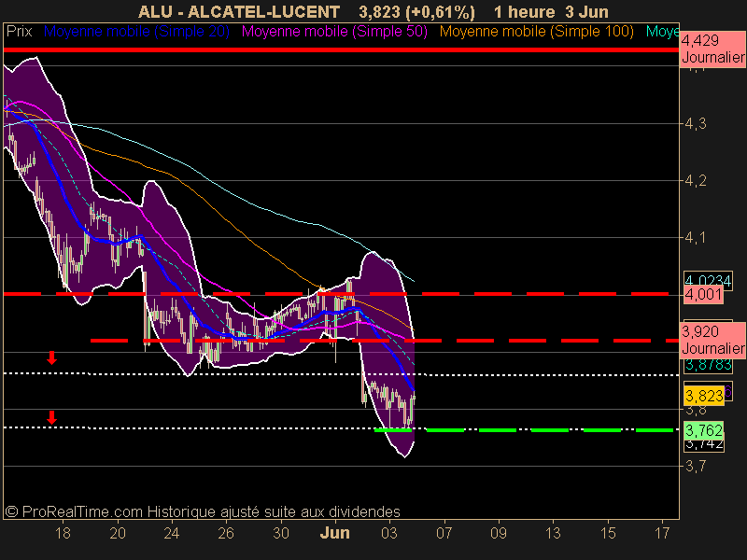Click the 4,3 price axis tick
Image resolution: width=747 pixels, height=560 pixels.
tap(695, 124)
